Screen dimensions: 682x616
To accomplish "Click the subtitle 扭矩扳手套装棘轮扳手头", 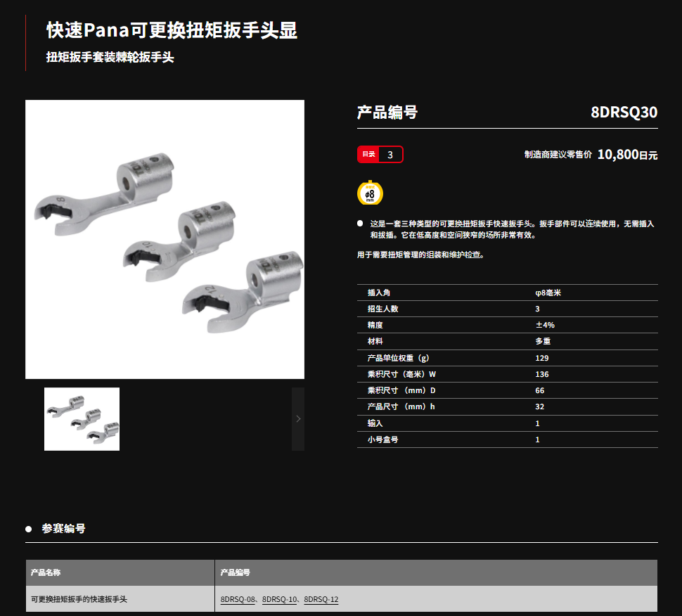I will (x=110, y=58).
